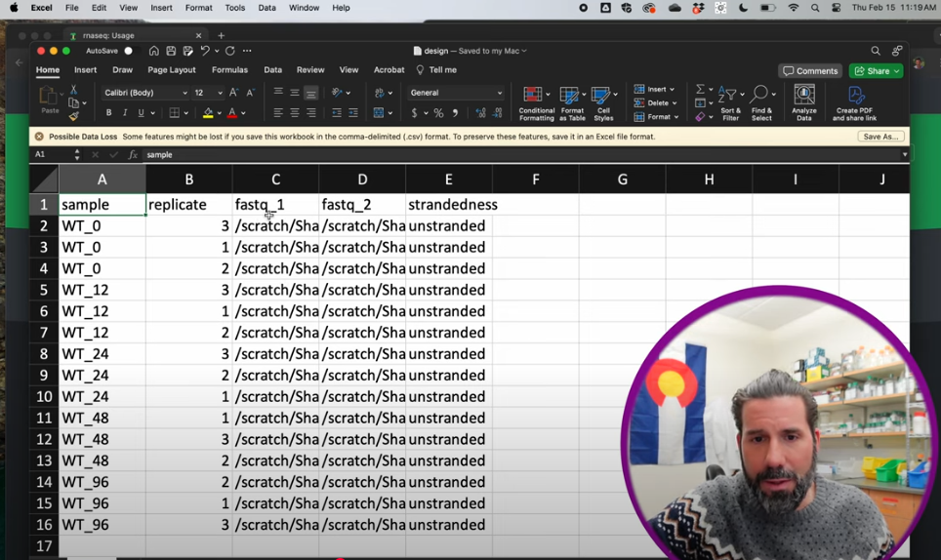Image resolution: width=941 pixels, height=560 pixels.
Task: Click the green Share button
Action: [x=877, y=71]
